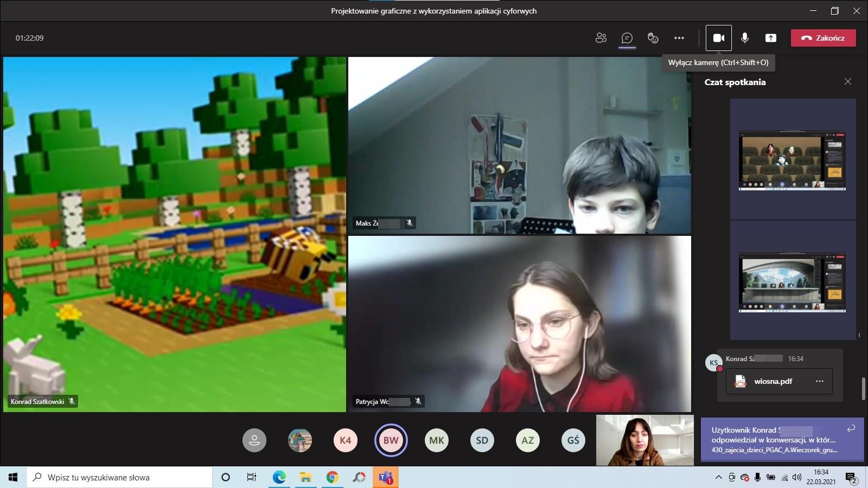The width and height of the screenshot is (868, 488).
Task: Click the Konrad Szatkowski name label
Action: pos(37,402)
